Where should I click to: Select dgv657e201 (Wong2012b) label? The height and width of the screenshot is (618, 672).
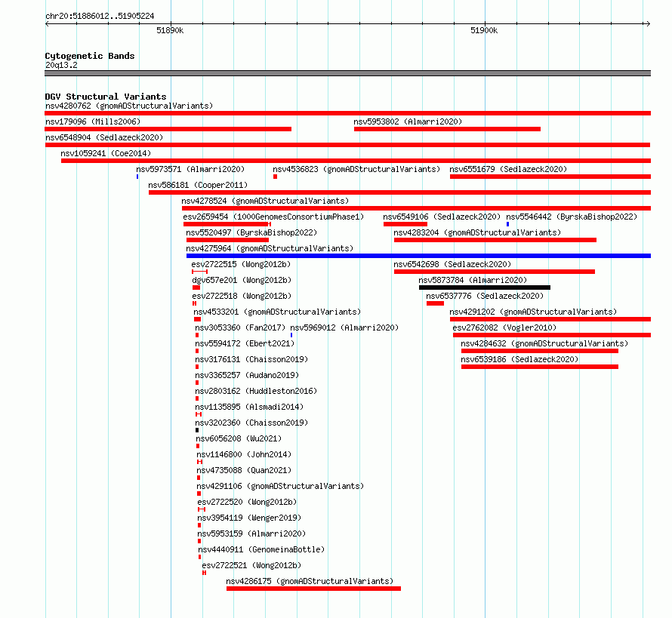point(242,280)
